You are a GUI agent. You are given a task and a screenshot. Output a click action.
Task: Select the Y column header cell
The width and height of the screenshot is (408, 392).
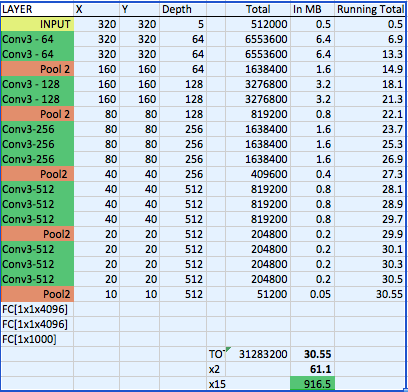tap(140, 9)
